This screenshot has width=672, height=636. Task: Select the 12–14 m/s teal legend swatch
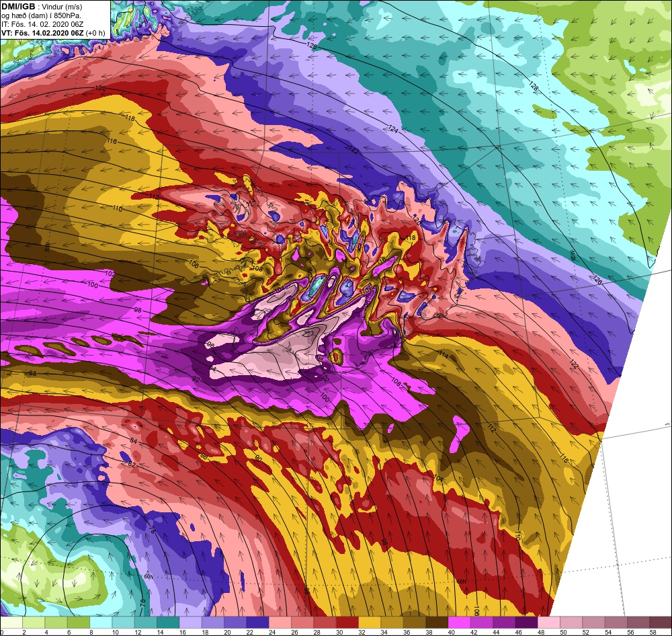coord(145,623)
